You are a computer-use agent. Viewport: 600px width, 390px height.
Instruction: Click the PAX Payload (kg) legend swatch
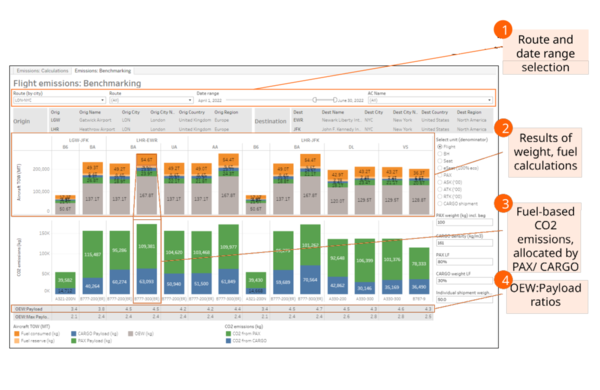(x=74, y=341)
